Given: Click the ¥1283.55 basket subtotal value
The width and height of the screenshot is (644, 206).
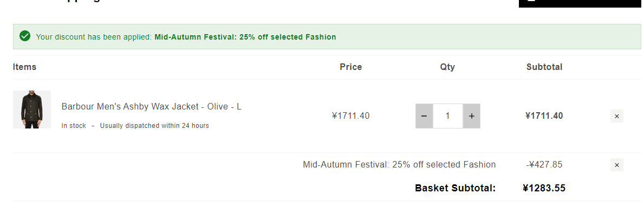Looking at the screenshot, I should tap(544, 188).
